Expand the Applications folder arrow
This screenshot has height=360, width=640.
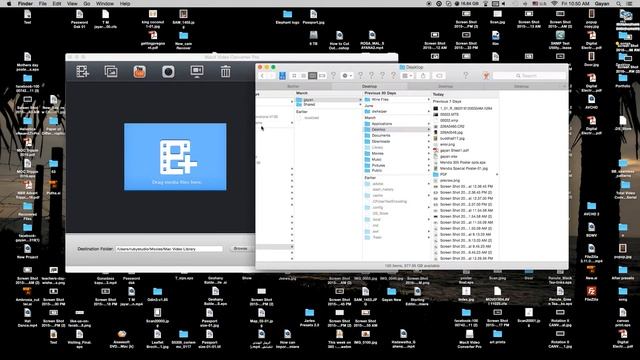[429, 124]
